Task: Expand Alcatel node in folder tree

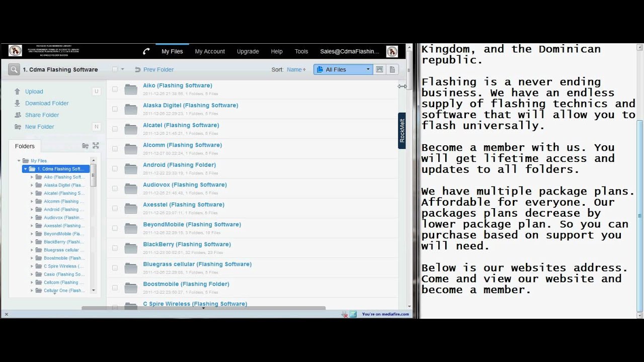Action: tap(32, 193)
